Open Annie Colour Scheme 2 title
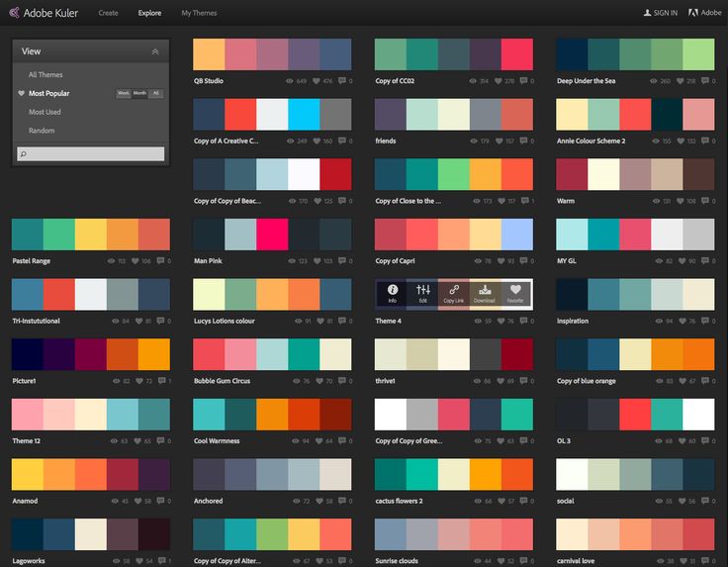 pyautogui.click(x=591, y=141)
